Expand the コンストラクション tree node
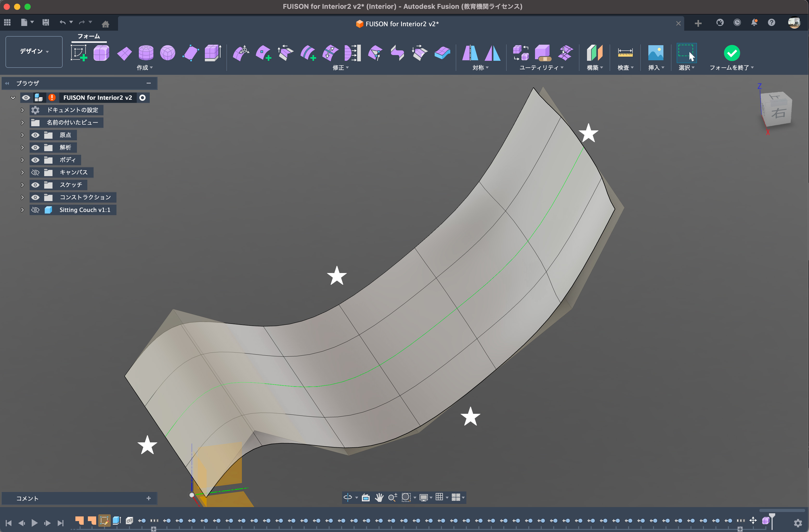The height and width of the screenshot is (532, 809). click(x=22, y=197)
